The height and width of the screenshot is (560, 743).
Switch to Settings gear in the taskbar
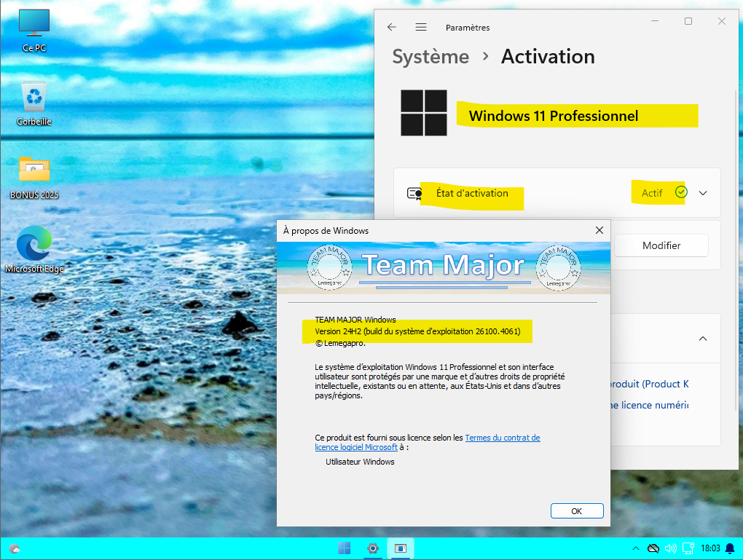[373, 548]
